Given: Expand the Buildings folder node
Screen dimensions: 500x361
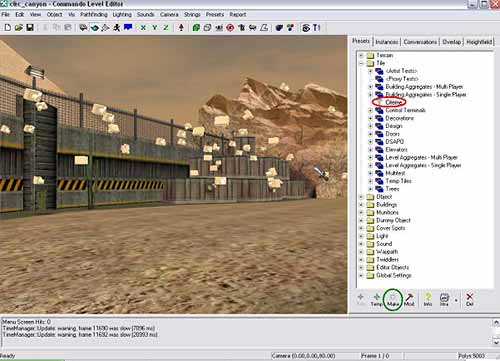Looking at the screenshot, I should click(361, 205).
